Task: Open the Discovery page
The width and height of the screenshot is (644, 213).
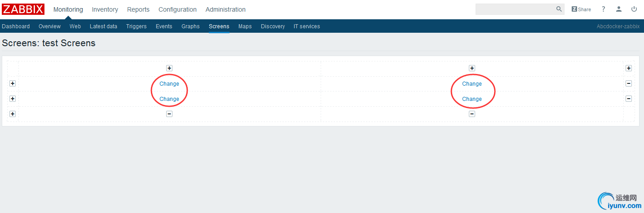Action: coord(273,26)
